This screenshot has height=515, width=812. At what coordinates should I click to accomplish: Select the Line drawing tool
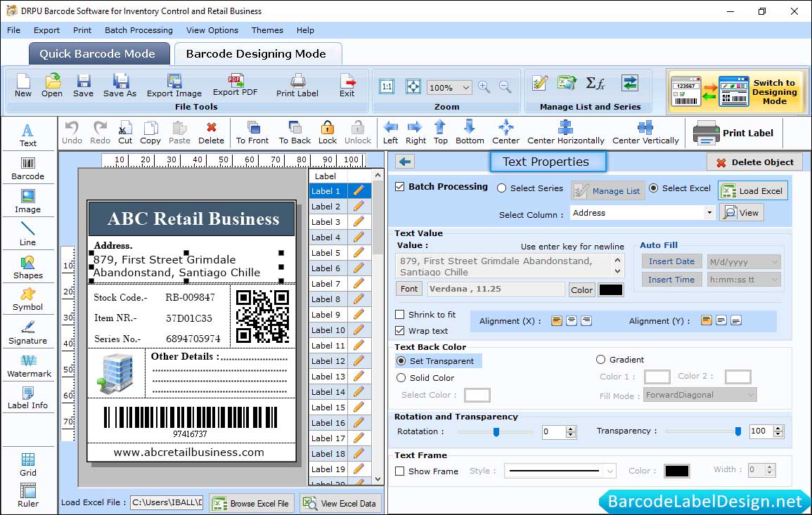coord(28,235)
